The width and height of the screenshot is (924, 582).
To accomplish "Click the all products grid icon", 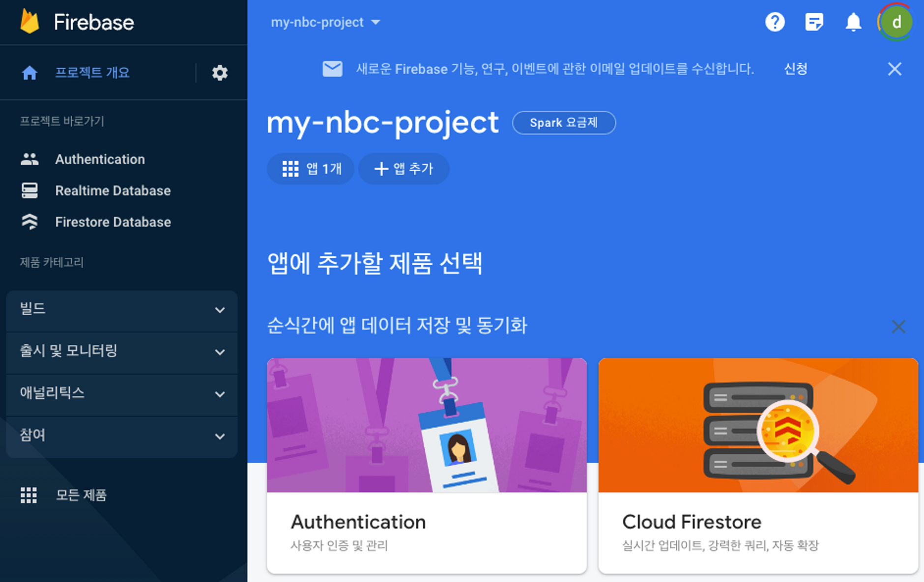I will pos(29,495).
